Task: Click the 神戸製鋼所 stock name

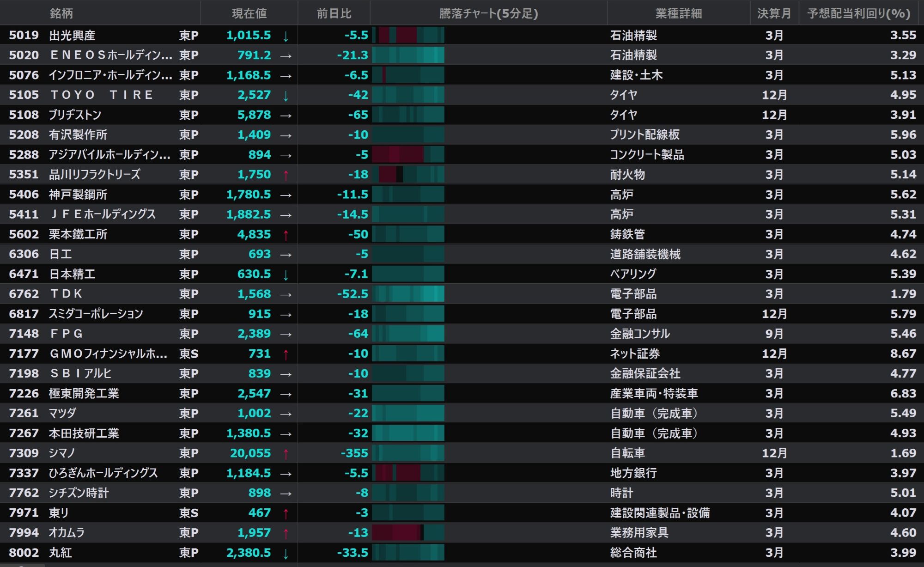Action: [x=78, y=194]
